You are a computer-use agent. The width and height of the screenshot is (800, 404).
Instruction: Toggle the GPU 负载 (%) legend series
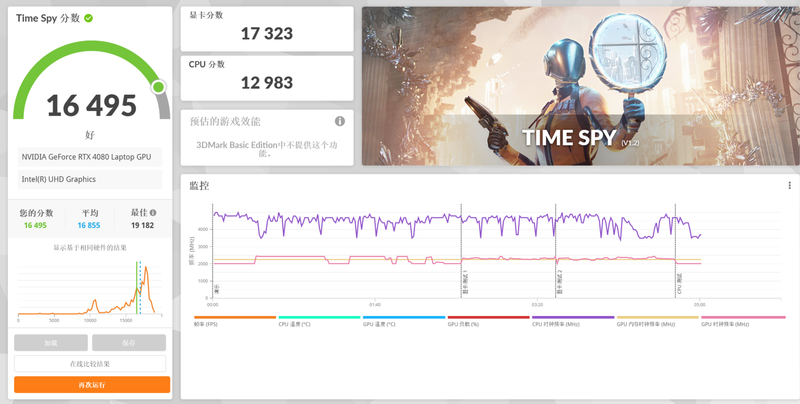[x=488, y=321]
